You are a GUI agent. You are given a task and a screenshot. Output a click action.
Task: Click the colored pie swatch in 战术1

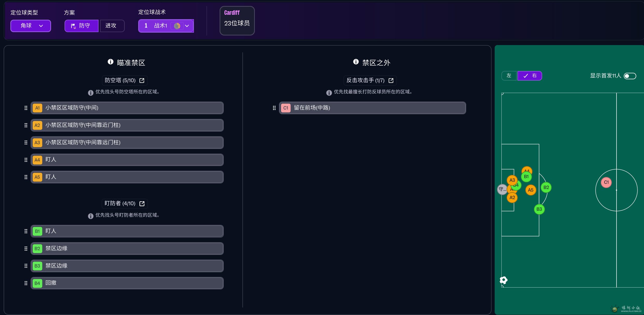click(x=177, y=26)
